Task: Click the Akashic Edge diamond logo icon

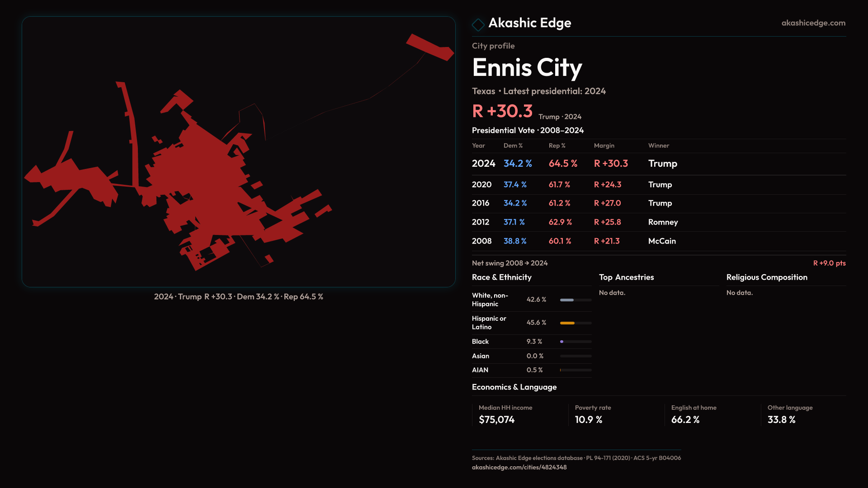Action: 478,24
